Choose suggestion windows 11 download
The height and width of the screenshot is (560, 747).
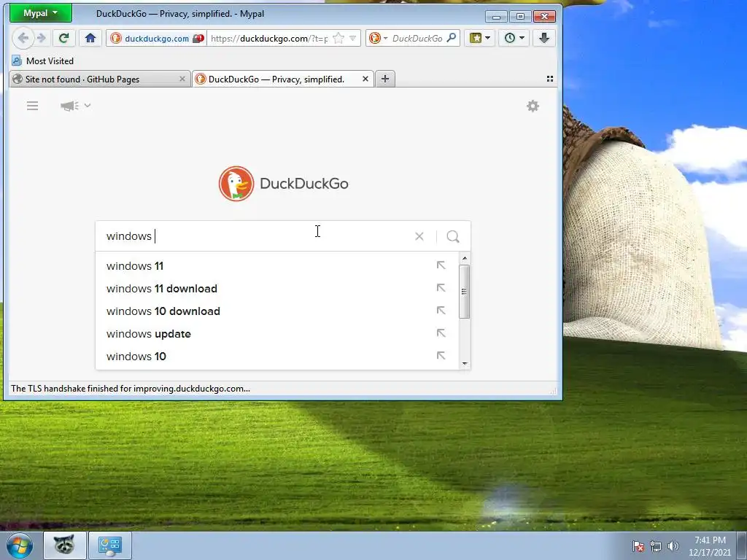276,289
